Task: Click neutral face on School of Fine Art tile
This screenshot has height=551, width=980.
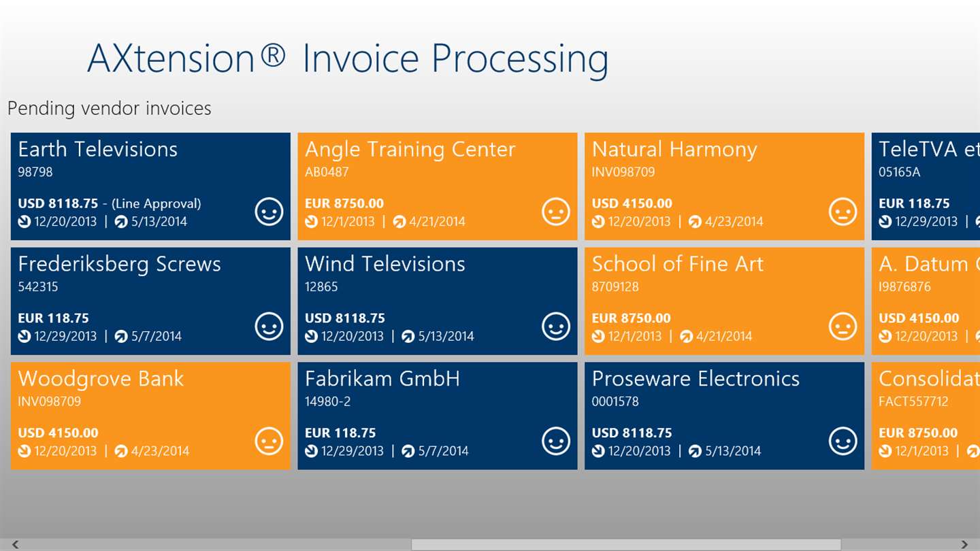Action: click(843, 327)
